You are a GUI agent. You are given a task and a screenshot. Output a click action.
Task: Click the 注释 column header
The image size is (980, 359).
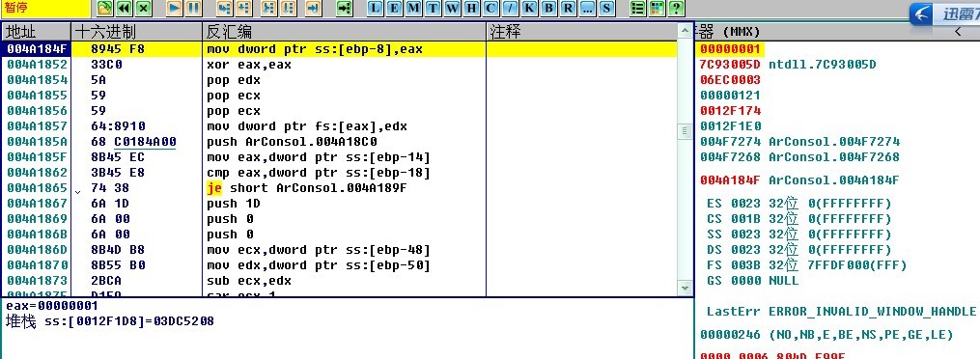(582, 32)
